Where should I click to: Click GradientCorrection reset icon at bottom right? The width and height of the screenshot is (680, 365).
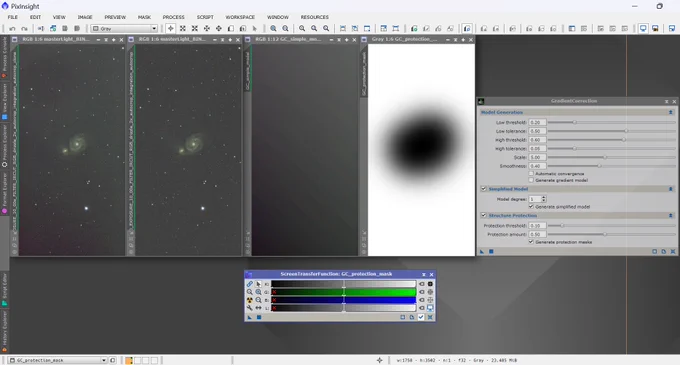click(x=673, y=251)
